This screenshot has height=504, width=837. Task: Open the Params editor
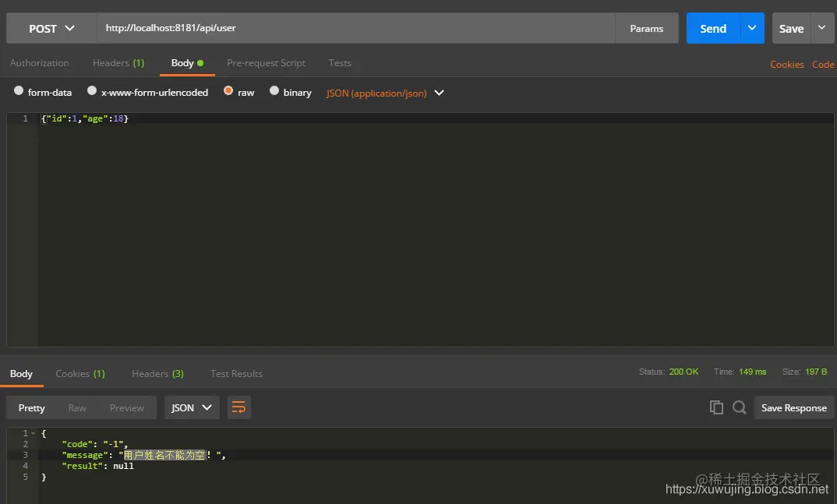pos(646,28)
